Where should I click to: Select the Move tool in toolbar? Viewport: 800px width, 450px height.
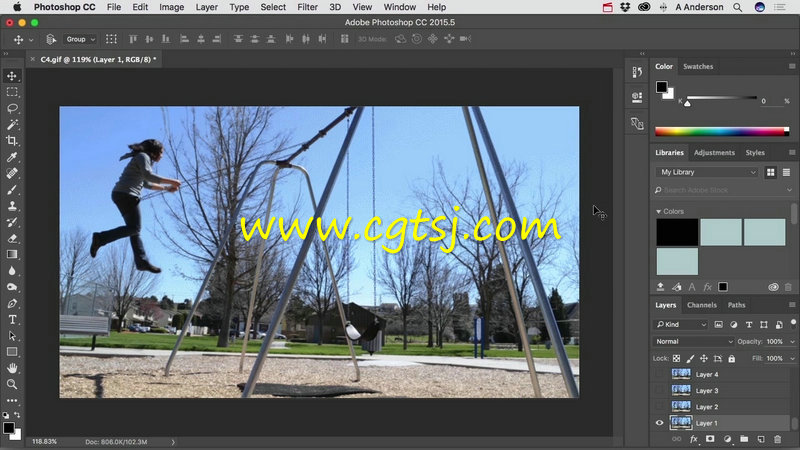tap(12, 76)
